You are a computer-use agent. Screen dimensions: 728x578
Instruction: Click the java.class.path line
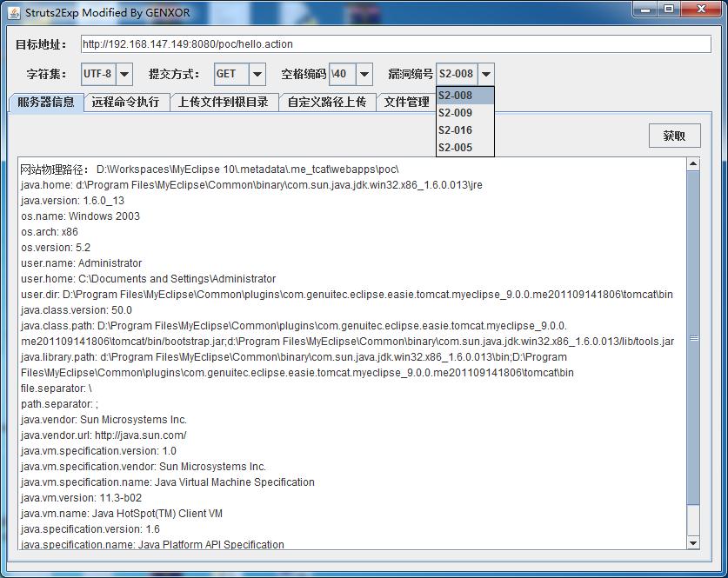[x=347, y=334]
